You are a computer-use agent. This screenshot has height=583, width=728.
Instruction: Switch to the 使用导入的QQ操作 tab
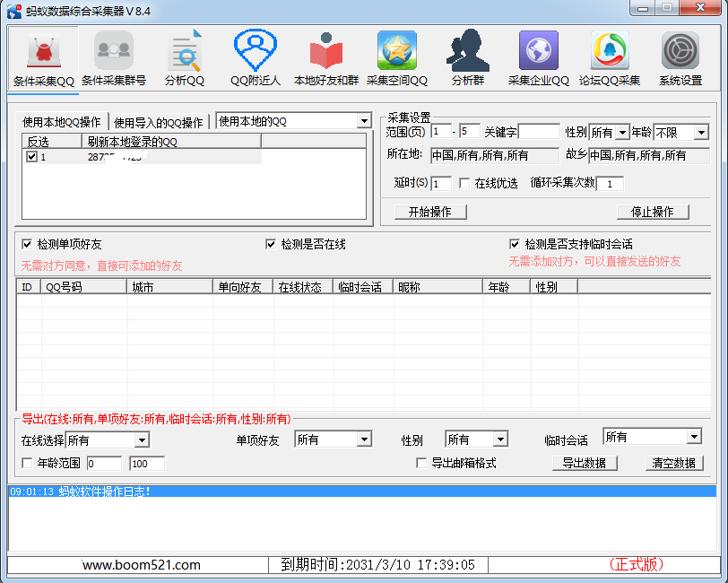(x=159, y=122)
